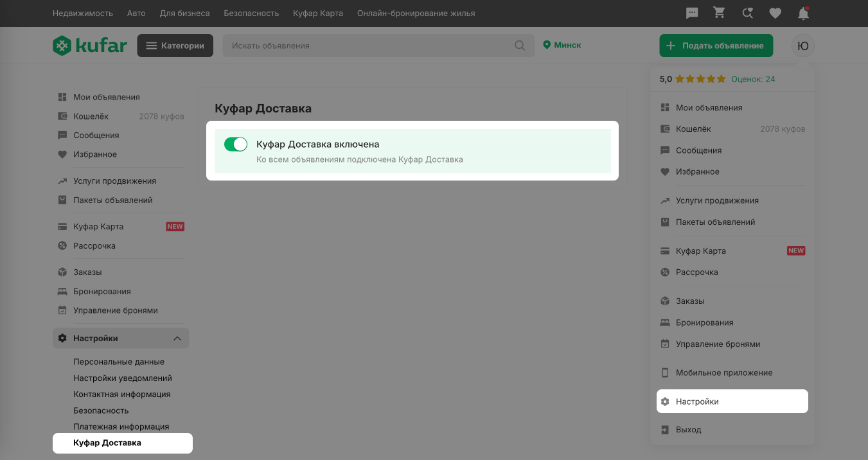Open the user avatar Ю menu

click(803, 46)
